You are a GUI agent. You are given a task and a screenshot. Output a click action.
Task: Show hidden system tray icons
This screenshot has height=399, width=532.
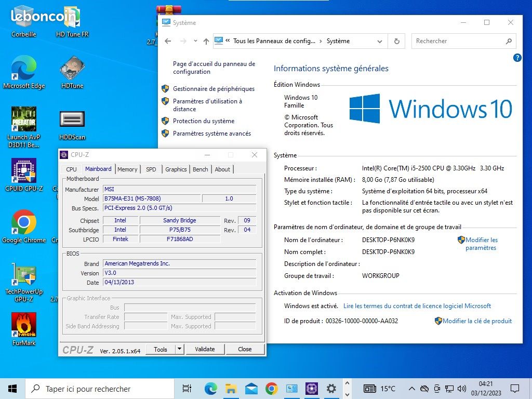pyautogui.click(x=411, y=389)
